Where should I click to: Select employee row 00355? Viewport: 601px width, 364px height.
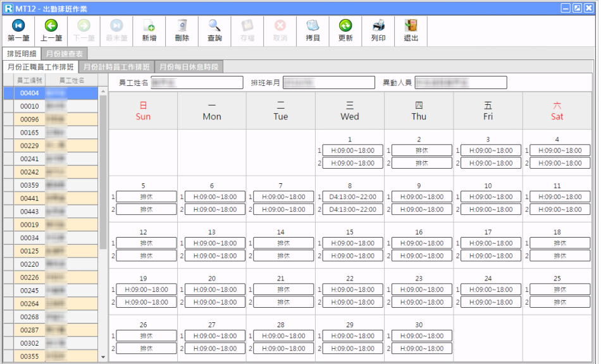point(51,356)
